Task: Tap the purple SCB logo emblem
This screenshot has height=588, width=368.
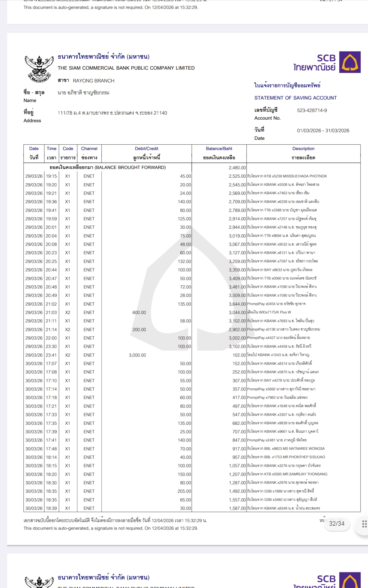Action: pos(350,62)
